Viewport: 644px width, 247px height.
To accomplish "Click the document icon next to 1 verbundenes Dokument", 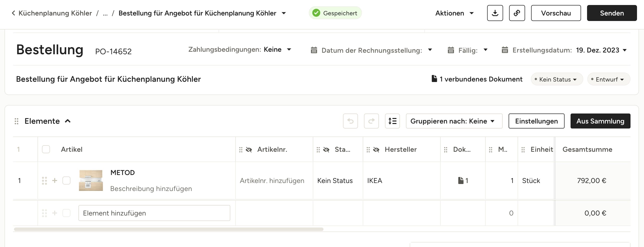I will (x=434, y=78).
